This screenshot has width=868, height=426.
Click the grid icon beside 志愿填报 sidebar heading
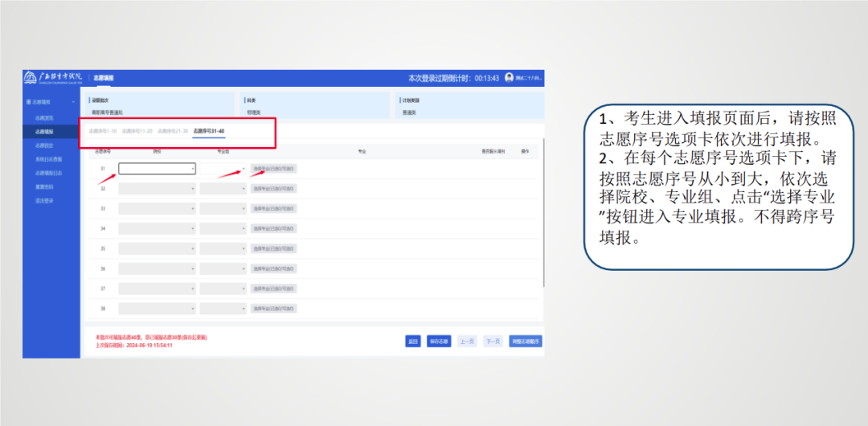[x=29, y=102]
